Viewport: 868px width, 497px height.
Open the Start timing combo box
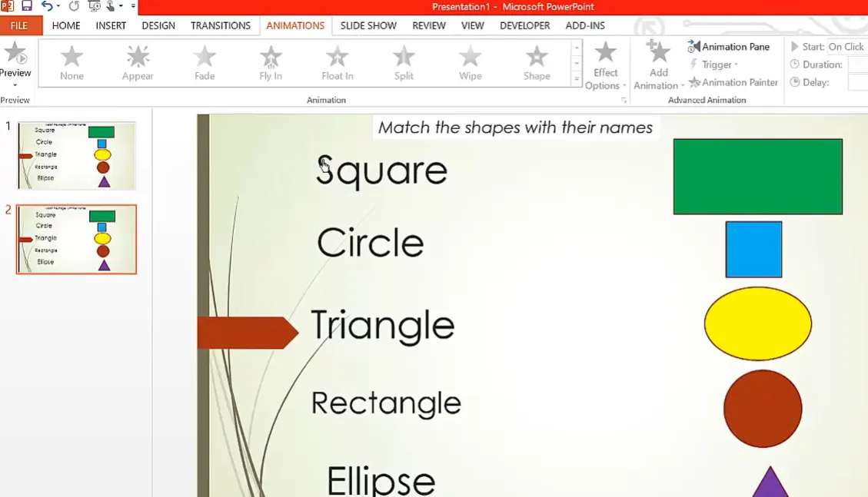coord(847,47)
